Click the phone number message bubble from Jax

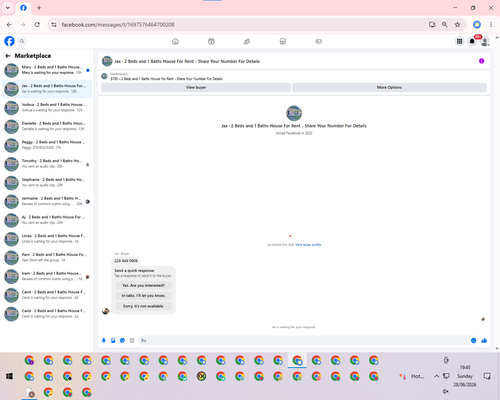(x=126, y=261)
